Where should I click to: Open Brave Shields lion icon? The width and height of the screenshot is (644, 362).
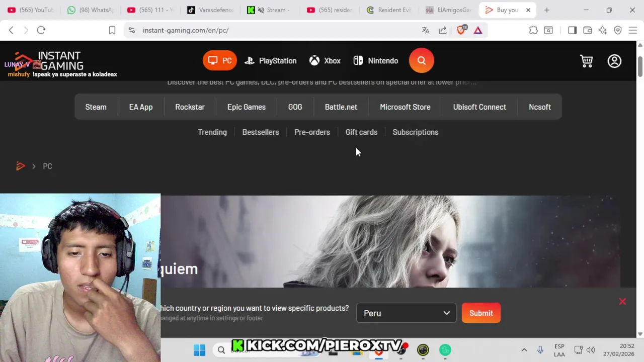461,30
